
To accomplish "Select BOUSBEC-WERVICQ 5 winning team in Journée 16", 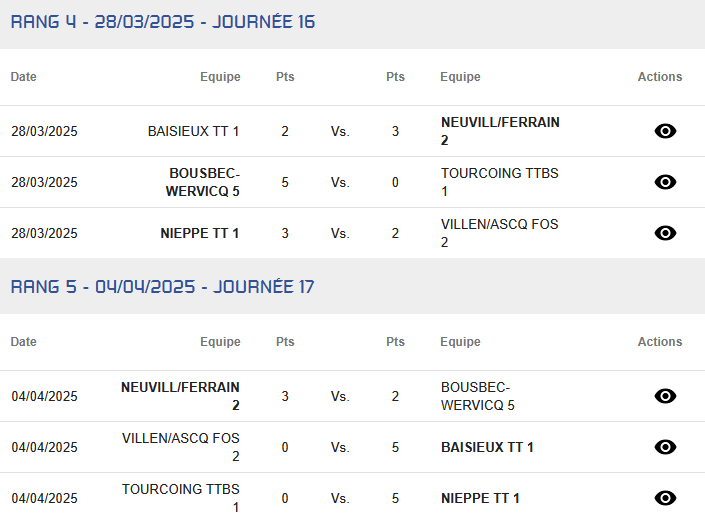I will [203, 182].
